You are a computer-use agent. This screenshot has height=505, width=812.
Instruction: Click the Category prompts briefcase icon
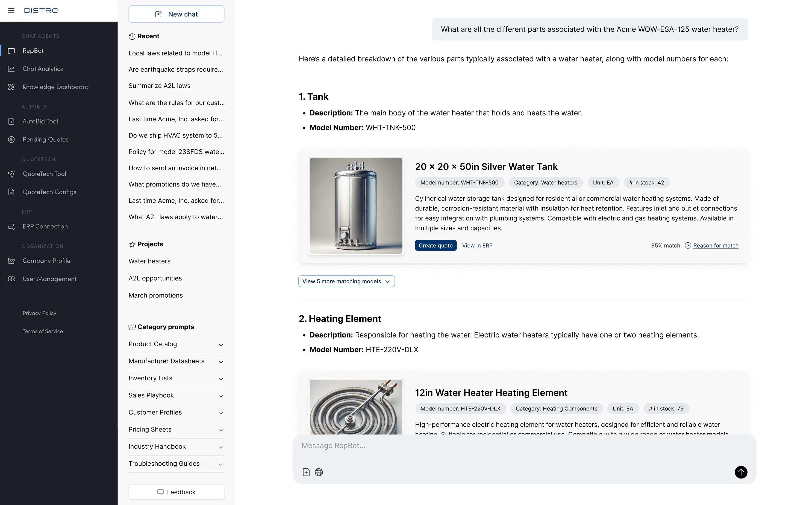(x=132, y=327)
